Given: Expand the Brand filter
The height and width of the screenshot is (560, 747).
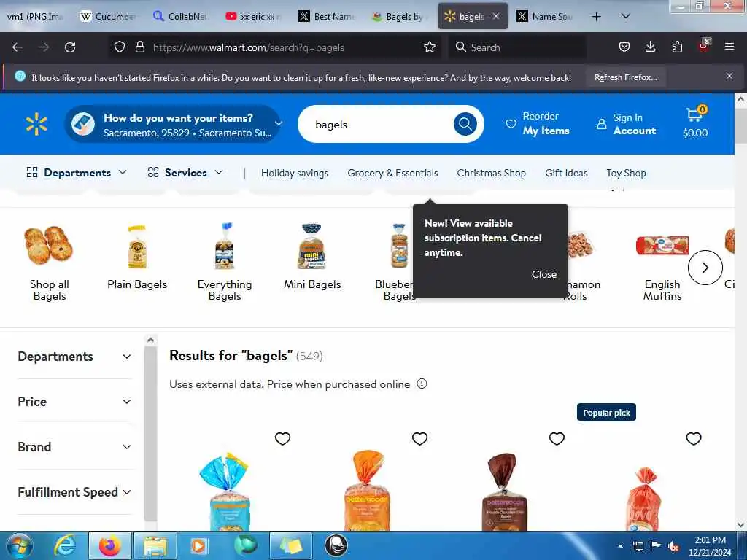Looking at the screenshot, I should coord(74,447).
